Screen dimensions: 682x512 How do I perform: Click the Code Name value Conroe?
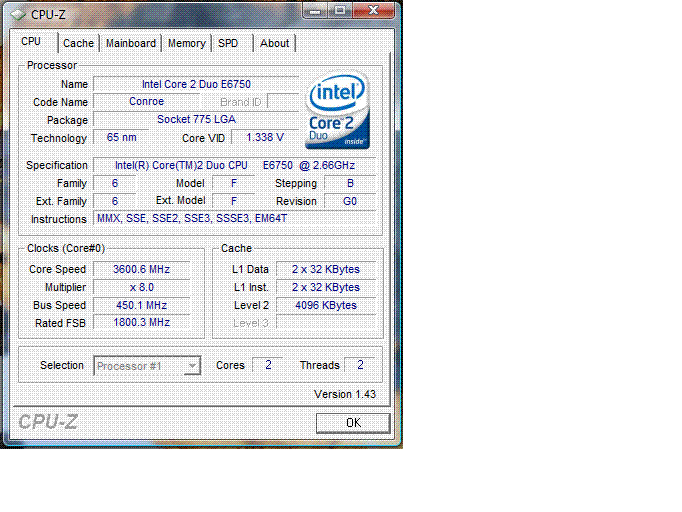pyautogui.click(x=147, y=101)
